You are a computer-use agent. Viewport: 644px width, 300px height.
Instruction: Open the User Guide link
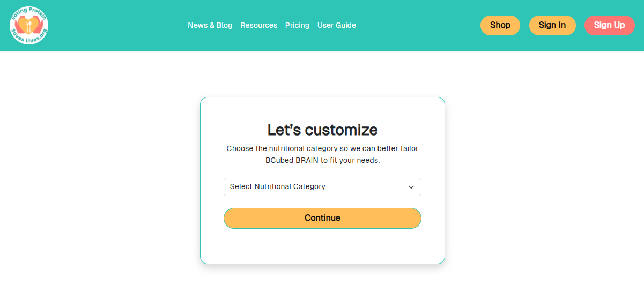336,25
